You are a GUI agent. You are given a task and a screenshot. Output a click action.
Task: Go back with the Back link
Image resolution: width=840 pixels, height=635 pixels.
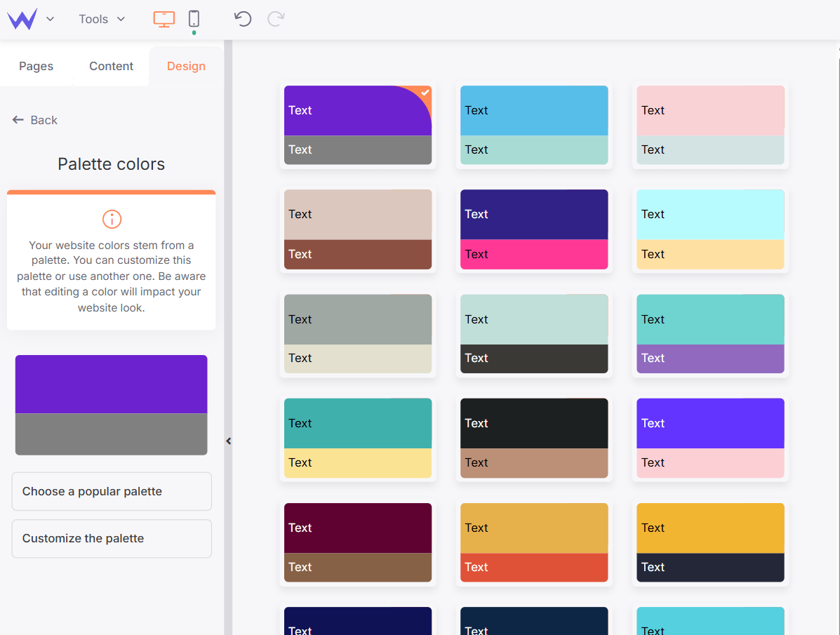(x=35, y=120)
